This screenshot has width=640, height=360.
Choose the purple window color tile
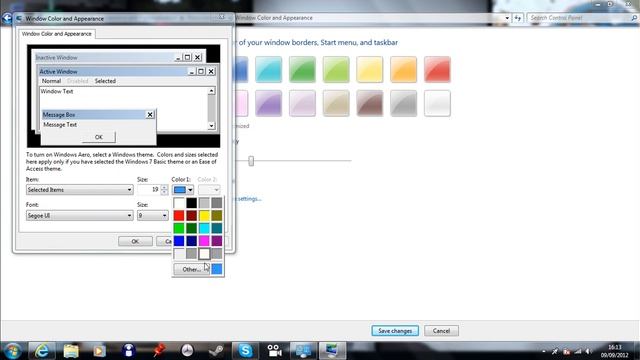point(268,103)
